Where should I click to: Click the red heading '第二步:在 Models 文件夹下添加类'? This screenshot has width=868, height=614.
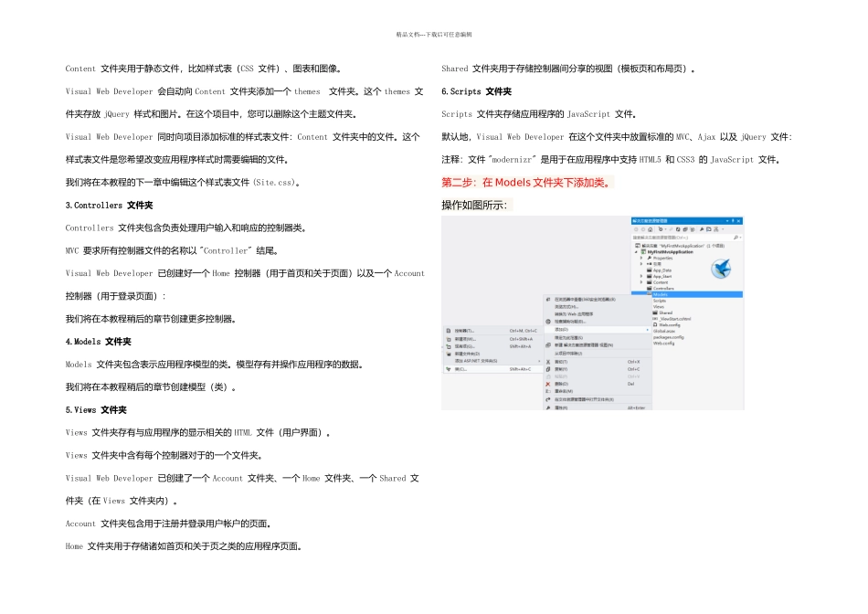pyautogui.click(x=527, y=182)
